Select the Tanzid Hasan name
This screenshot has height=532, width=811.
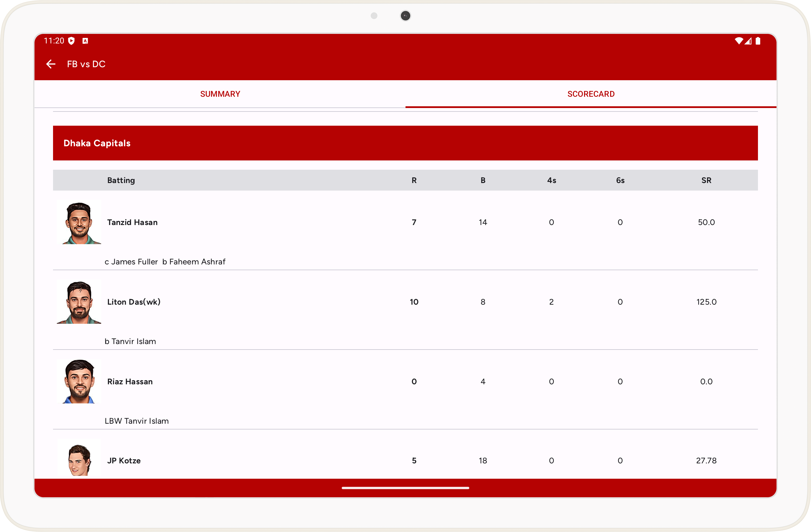[x=132, y=222]
